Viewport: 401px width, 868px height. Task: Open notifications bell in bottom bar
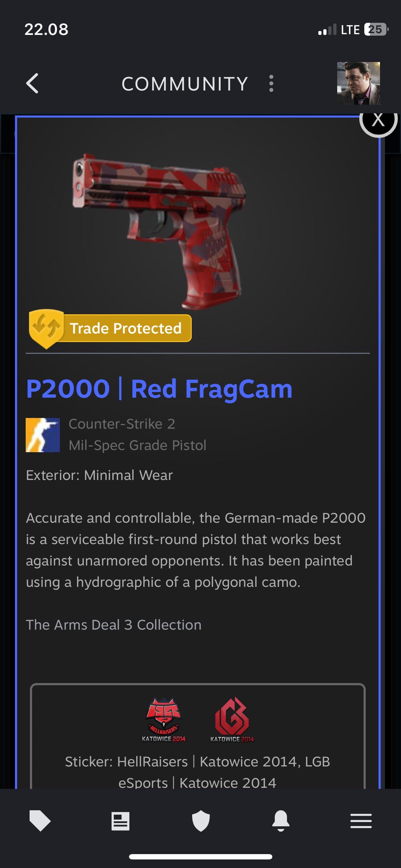(x=281, y=821)
